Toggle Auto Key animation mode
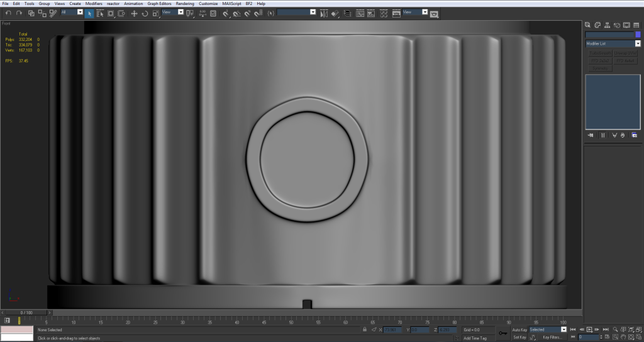Screen dimensions: 644x342 point(519,329)
